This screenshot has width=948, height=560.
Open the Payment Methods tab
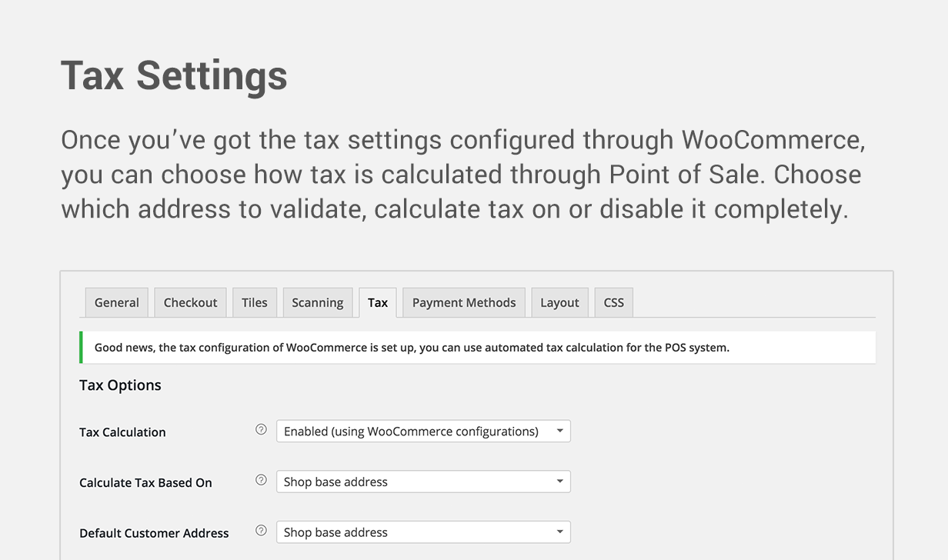(x=464, y=302)
